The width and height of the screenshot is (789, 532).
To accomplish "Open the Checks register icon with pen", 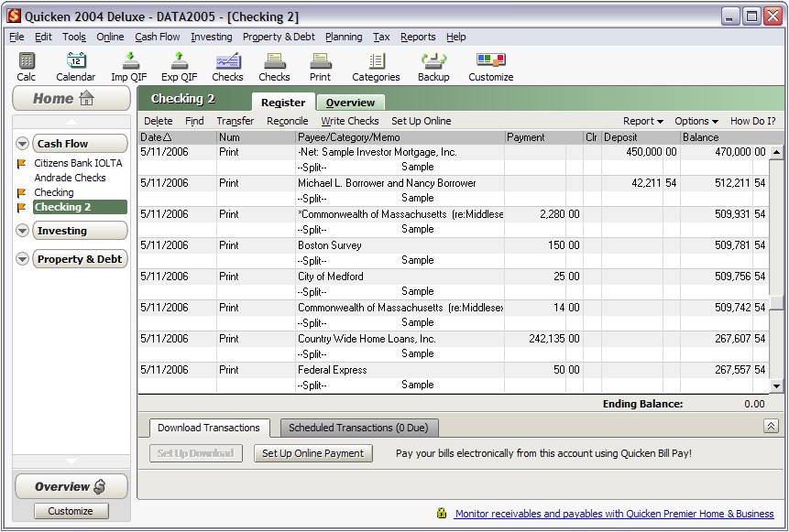I will 227,67.
